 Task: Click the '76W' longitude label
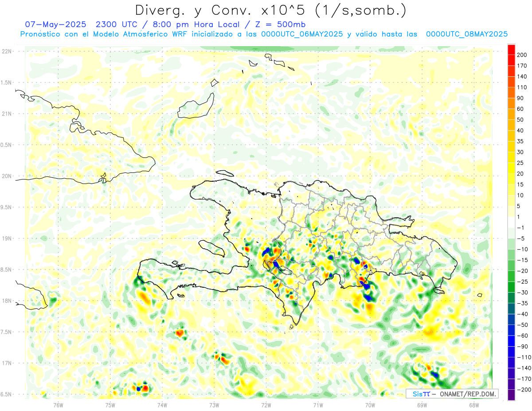[58, 405]
